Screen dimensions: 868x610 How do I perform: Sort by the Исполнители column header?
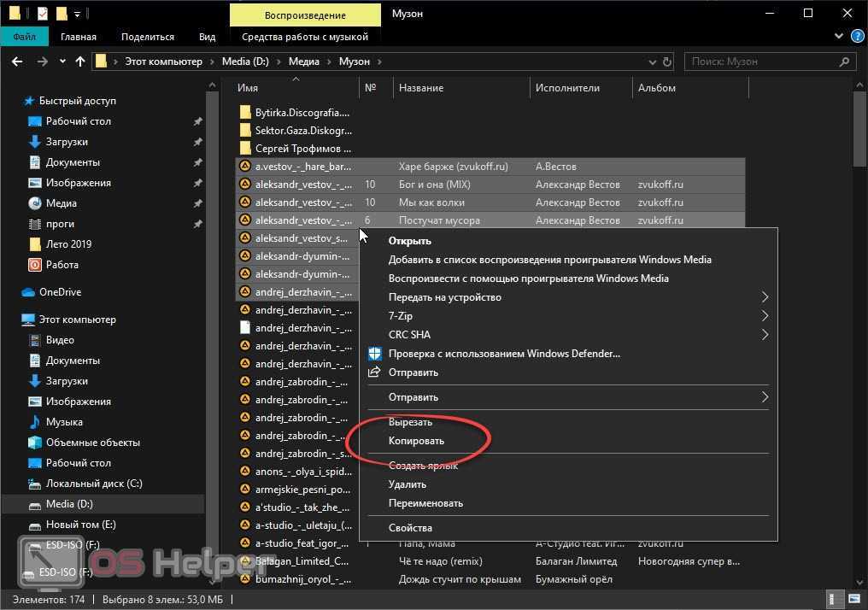(x=567, y=88)
